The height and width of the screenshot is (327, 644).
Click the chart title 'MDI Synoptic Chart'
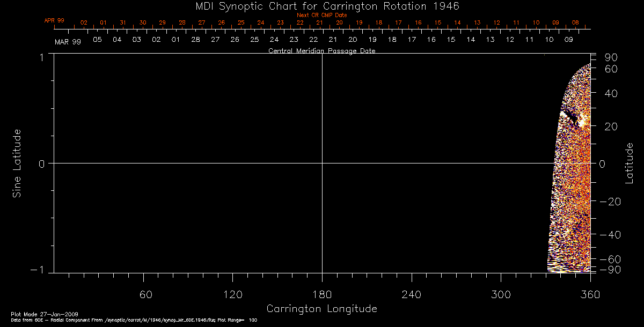pos(322,6)
